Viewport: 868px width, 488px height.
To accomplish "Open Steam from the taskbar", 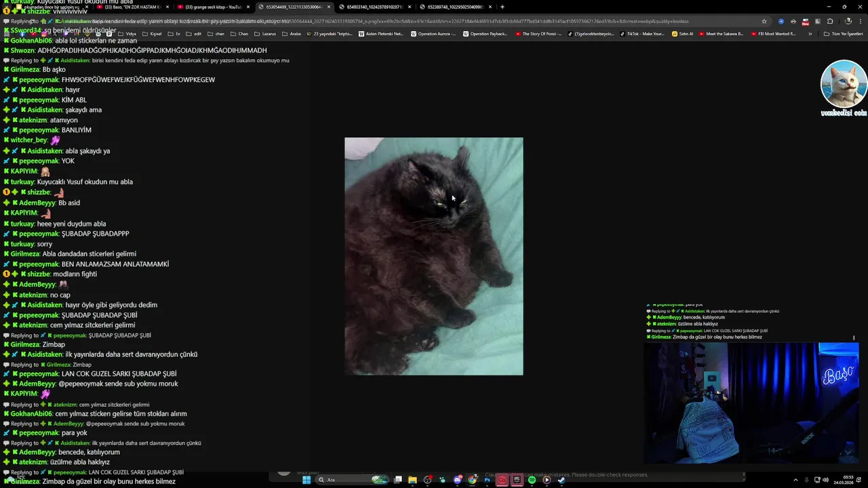I will pyautogui.click(x=561, y=480).
